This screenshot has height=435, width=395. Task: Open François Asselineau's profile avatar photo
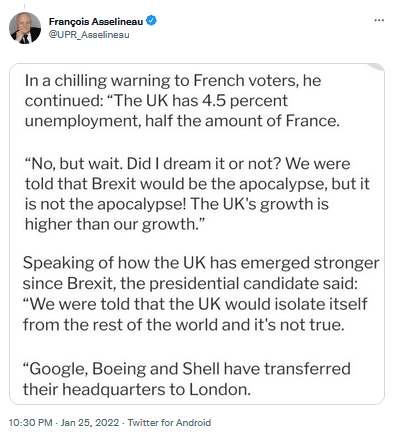[x=25, y=28]
